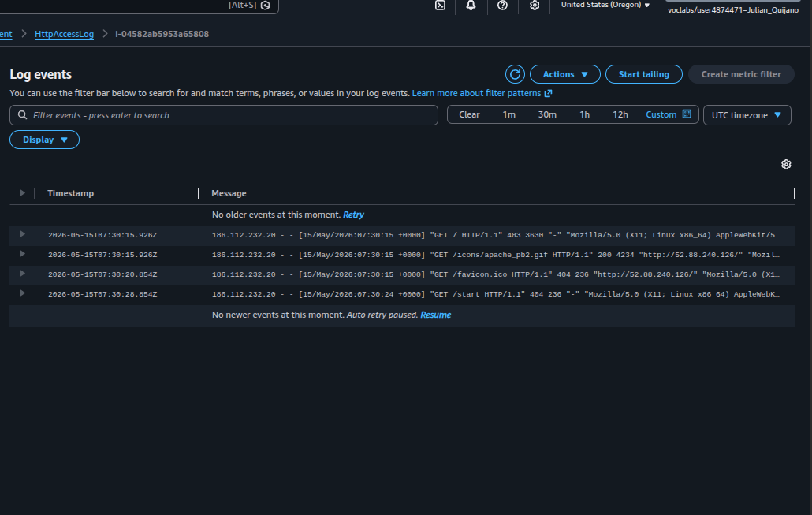The width and height of the screenshot is (812, 515).
Task: Open the CloudShell terminal icon
Action: 440,6
